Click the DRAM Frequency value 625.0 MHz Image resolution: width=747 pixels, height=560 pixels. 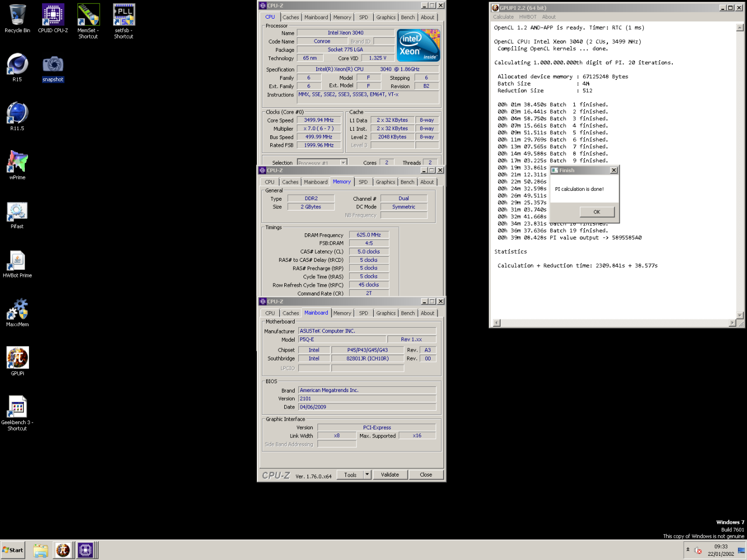tap(369, 235)
